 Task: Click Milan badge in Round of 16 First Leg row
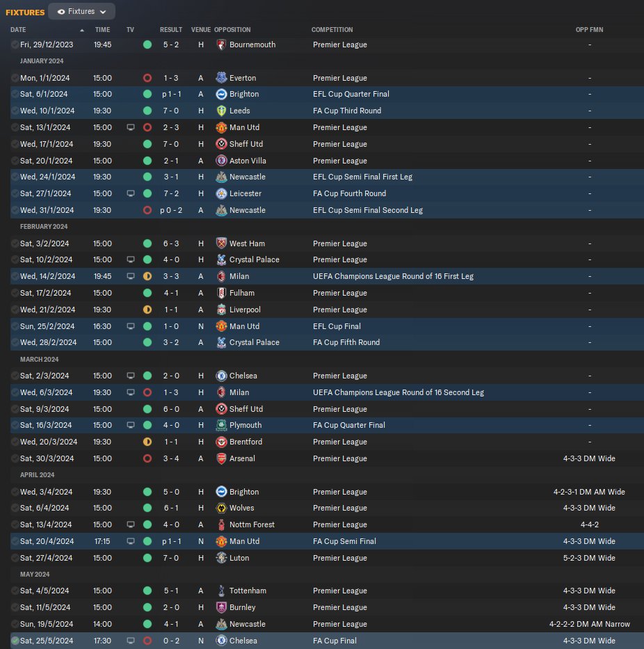[221, 276]
